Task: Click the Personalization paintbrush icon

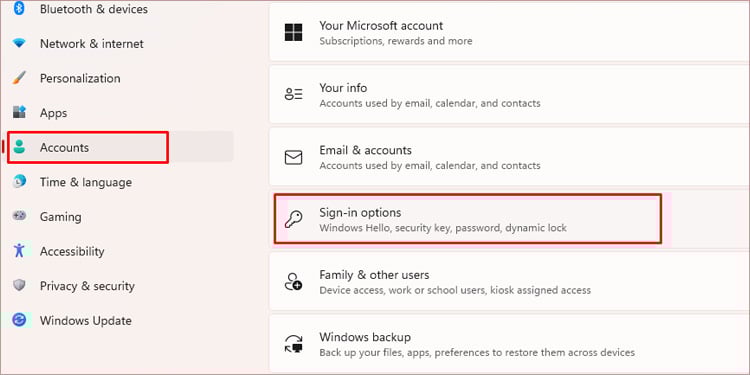Action: pos(19,78)
